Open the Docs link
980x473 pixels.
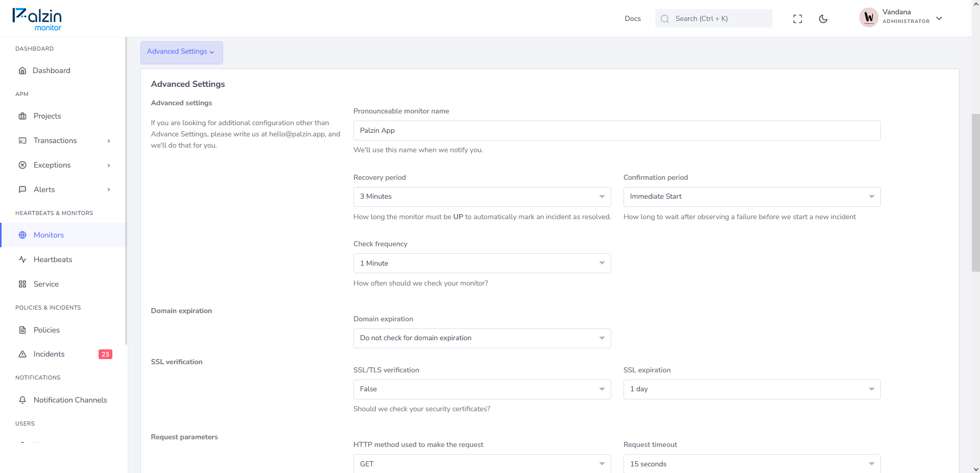pos(632,19)
